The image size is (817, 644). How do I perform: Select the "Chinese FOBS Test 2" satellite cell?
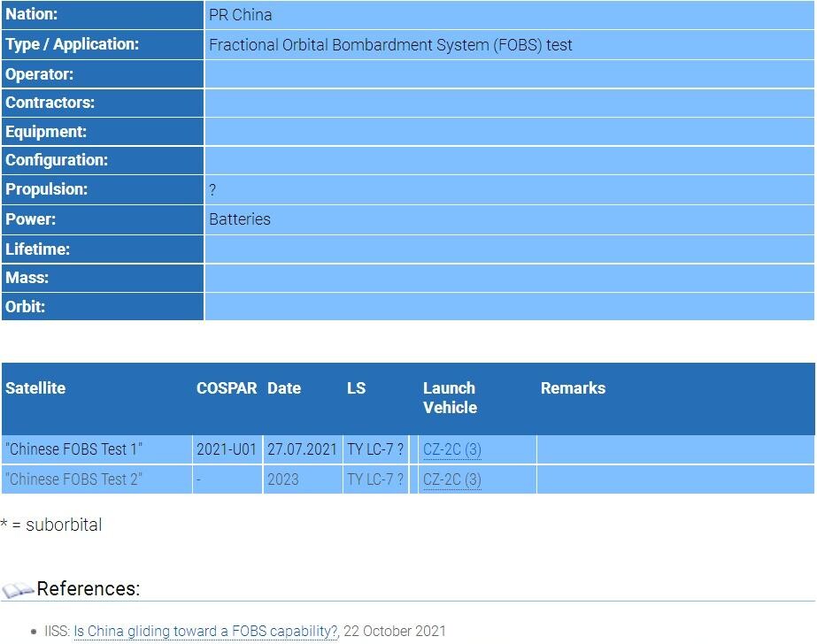[x=73, y=479]
